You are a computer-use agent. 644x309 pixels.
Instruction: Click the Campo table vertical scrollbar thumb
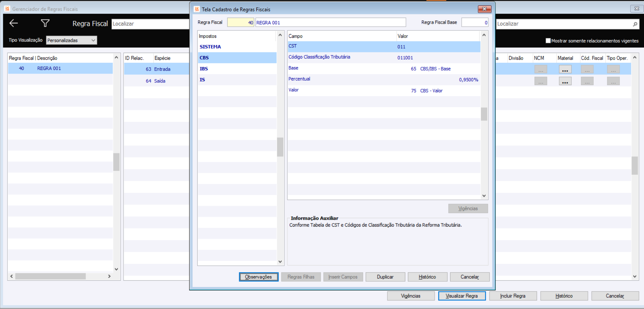pyautogui.click(x=484, y=114)
